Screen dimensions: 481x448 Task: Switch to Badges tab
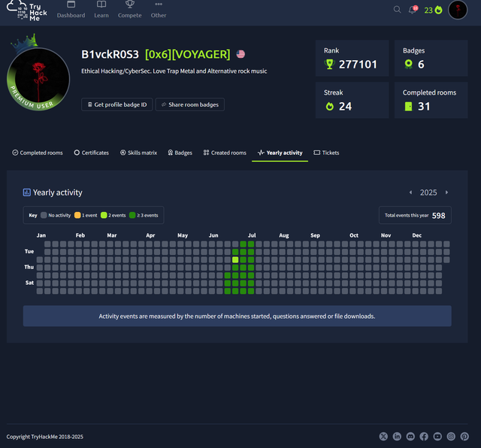[180, 153]
